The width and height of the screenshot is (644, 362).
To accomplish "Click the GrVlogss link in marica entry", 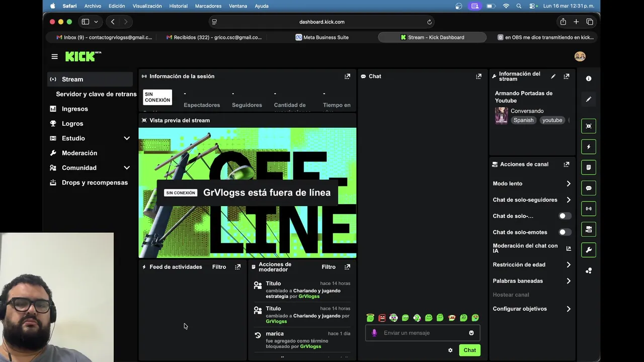I will tap(310, 346).
